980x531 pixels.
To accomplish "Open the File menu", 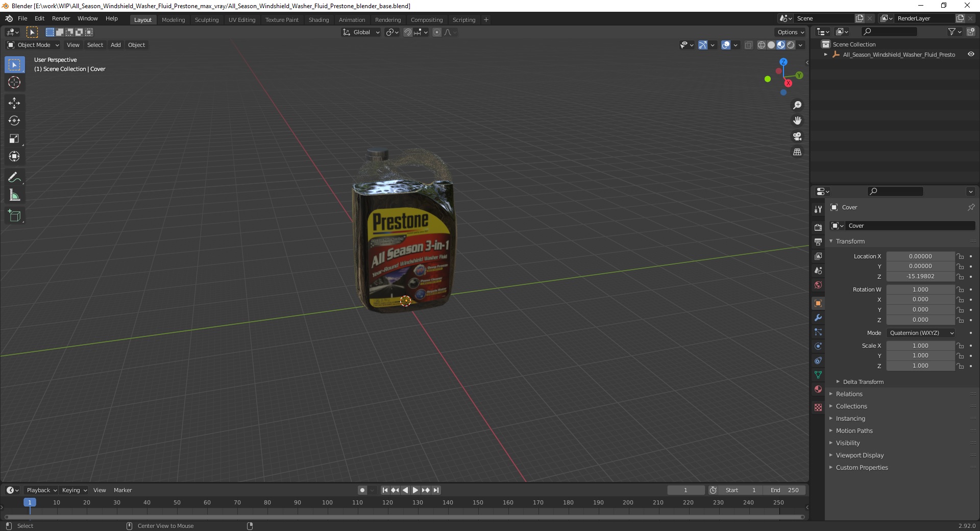I will (22, 18).
